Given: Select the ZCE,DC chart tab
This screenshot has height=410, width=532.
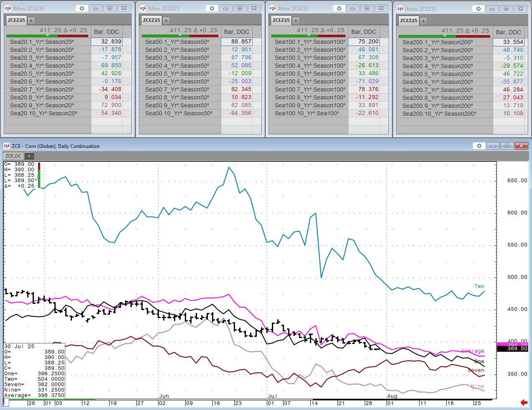Looking at the screenshot, I should pyautogui.click(x=13, y=156).
